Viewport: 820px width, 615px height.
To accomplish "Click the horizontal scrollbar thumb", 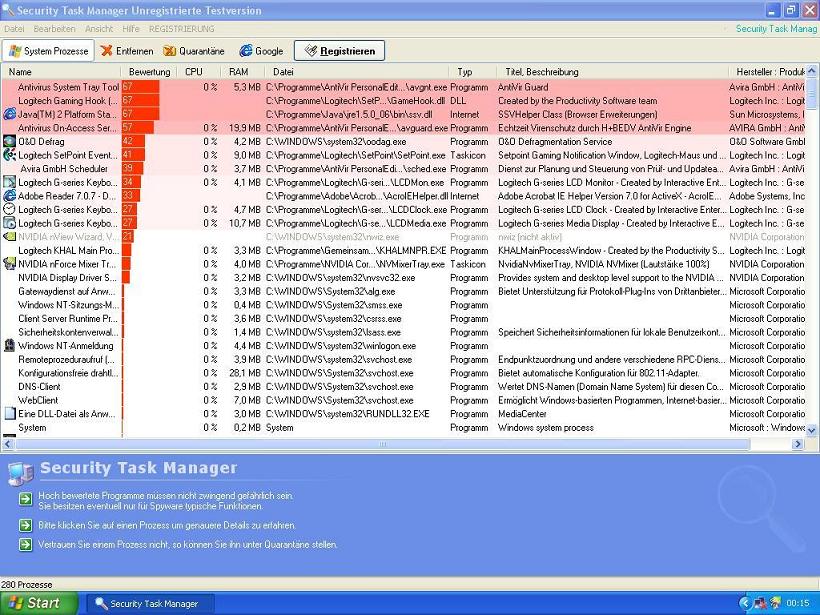I will coord(382,444).
